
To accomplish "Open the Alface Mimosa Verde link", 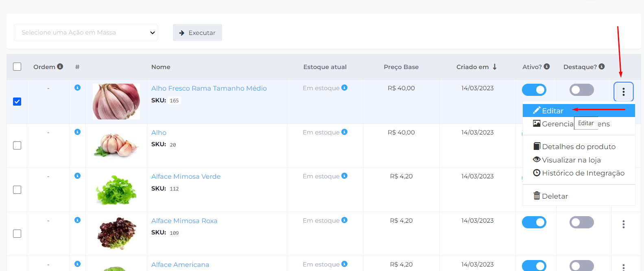I will point(186,176).
